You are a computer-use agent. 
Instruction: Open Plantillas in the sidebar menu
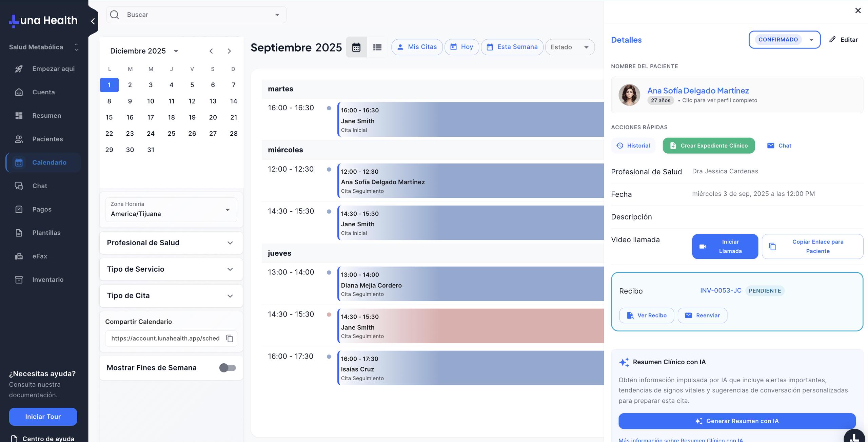[x=46, y=233]
